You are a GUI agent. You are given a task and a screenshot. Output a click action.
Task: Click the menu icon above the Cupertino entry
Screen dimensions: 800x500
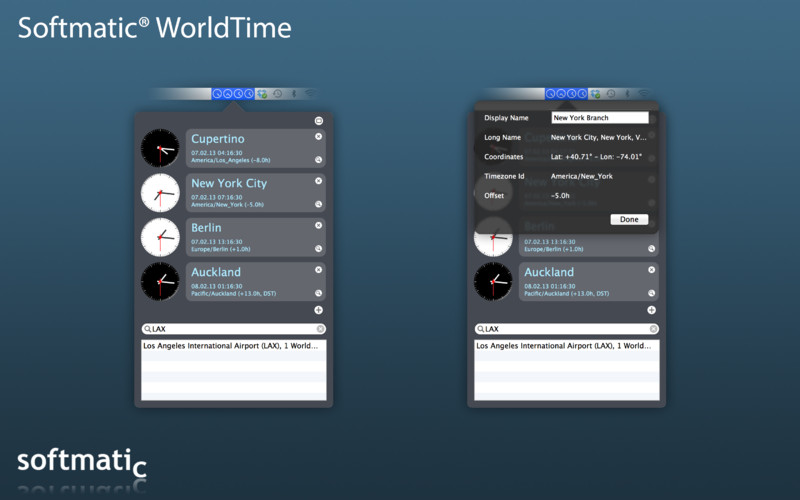pos(318,121)
